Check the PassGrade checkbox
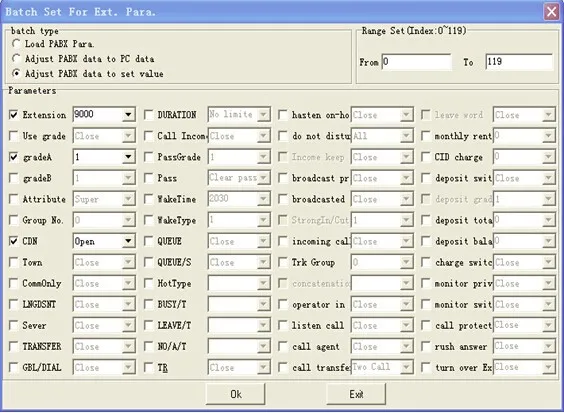 pos(149,157)
